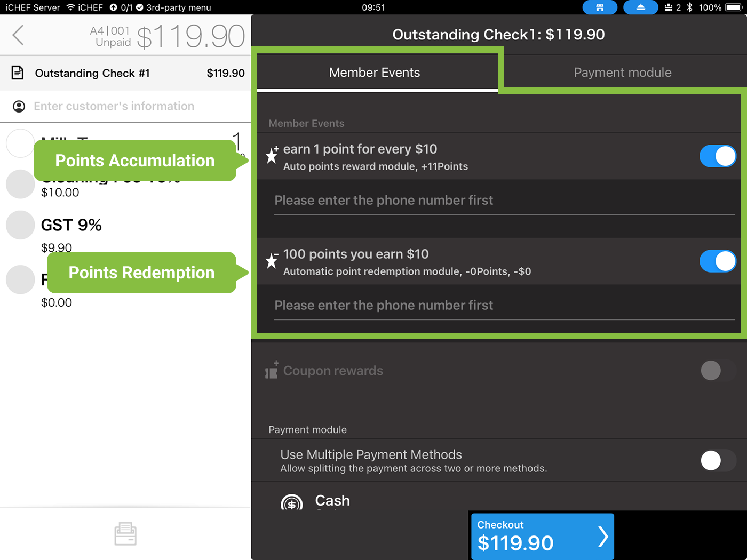Viewport: 747px width, 560px height.
Task: Enable Use Multiple Payment Methods toggle
Action: coord(717,460)
